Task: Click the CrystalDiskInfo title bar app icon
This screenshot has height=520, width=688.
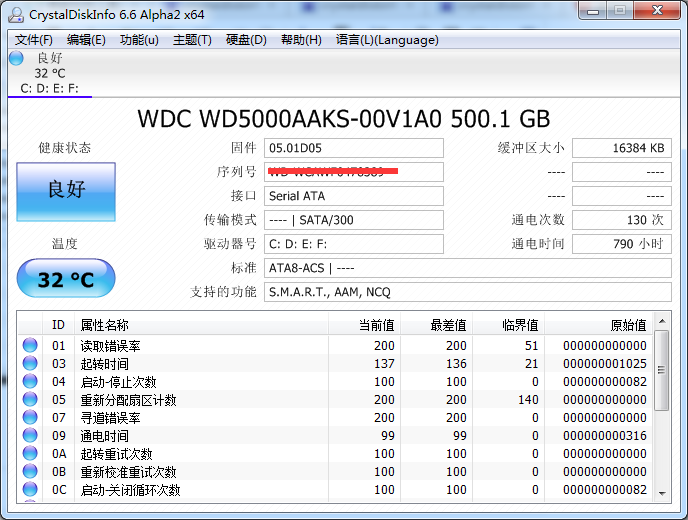Action: (16, 14)
